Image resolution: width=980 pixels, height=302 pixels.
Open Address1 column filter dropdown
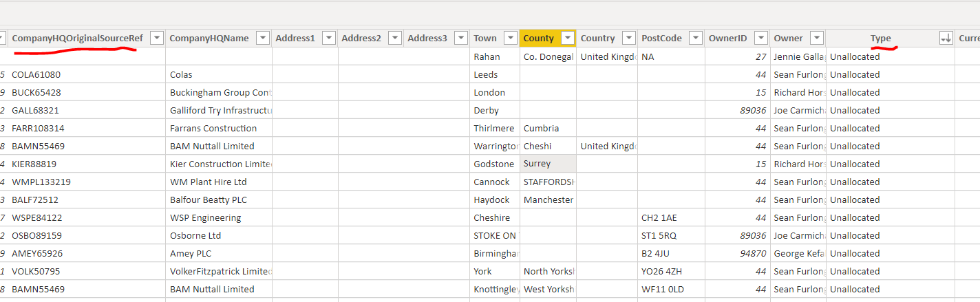[x=329, y=38]
